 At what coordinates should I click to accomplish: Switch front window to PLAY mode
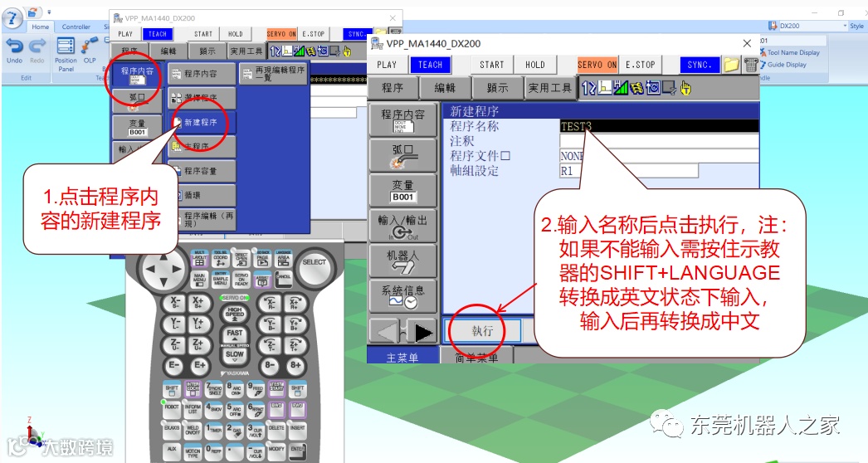click(x=387, y=65)
